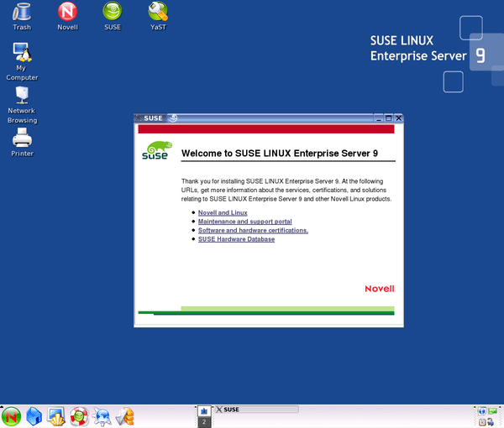Open the green N start menu
Image resolution: width=504 pixels, height=428 pixels.
(11, 417)
